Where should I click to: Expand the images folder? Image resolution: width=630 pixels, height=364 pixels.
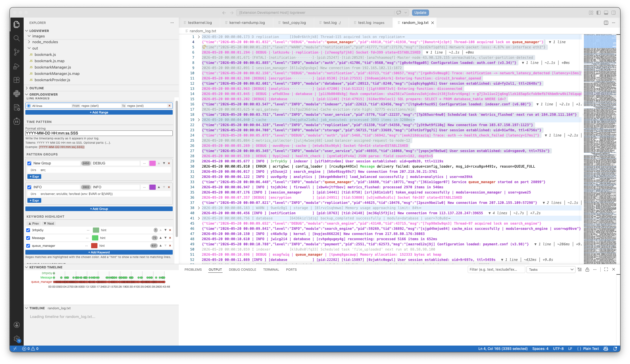38,36
